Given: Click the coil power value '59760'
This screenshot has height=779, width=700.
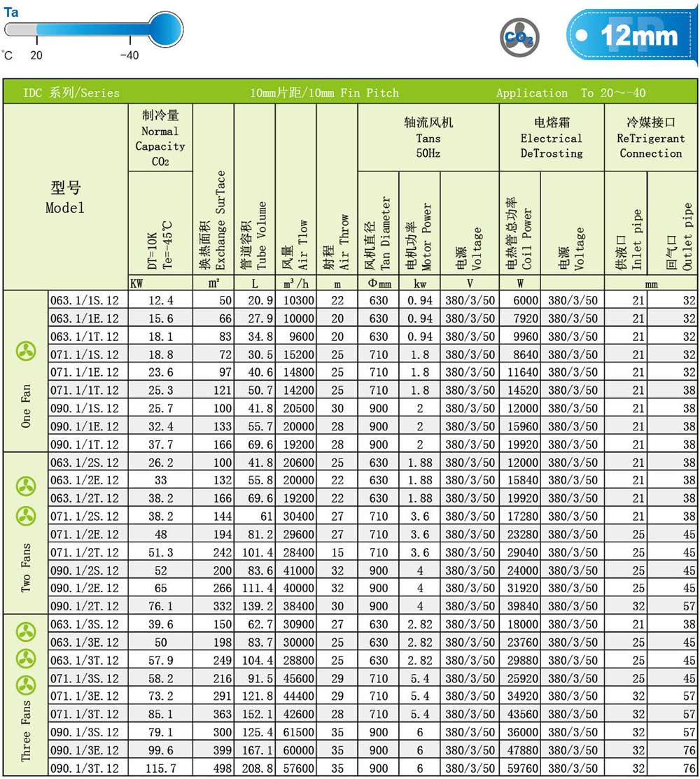Looking at the screenshot, I should pos(522,769).
